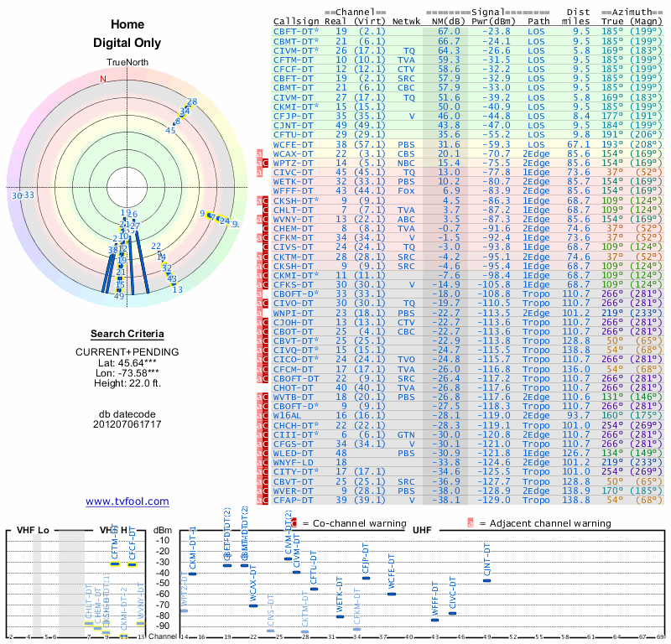Click the Lat: 45.64*** value
This screenshot has height=644, width=671.
(x=128, y=363)
